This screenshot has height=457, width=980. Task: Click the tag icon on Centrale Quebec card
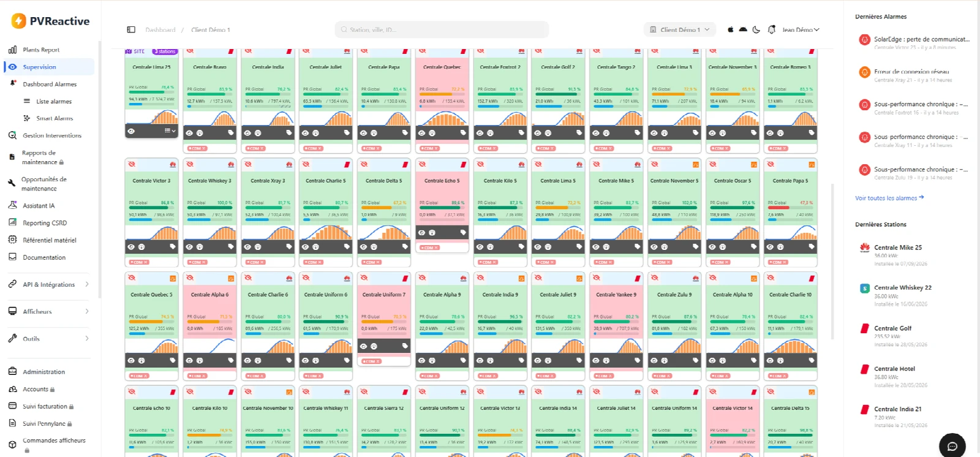[x=463, y=132]
